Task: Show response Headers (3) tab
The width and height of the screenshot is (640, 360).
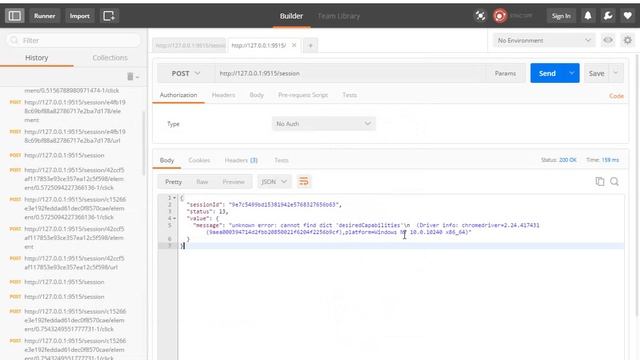Action: point(241,160)
